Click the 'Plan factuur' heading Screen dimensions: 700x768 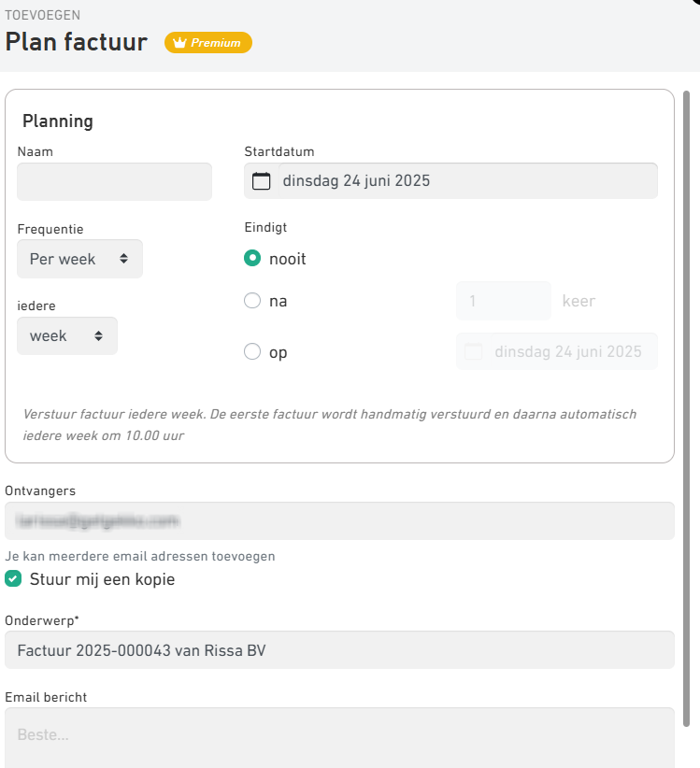[77, 42]
